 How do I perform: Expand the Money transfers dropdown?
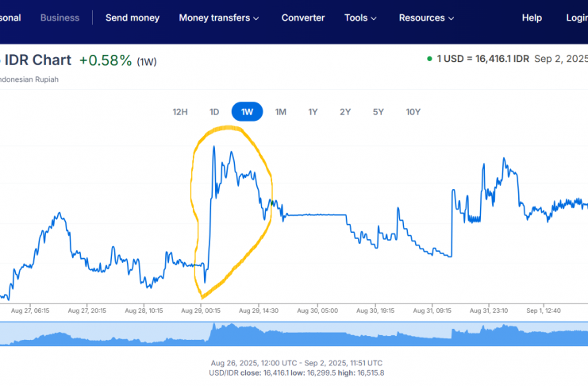(x=219, y=17)
